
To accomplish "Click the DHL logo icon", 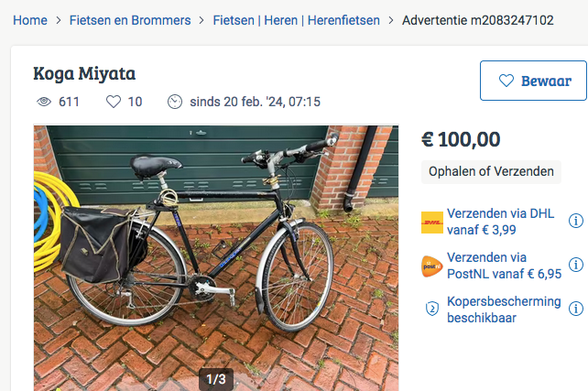I will [x=432, y=222].
